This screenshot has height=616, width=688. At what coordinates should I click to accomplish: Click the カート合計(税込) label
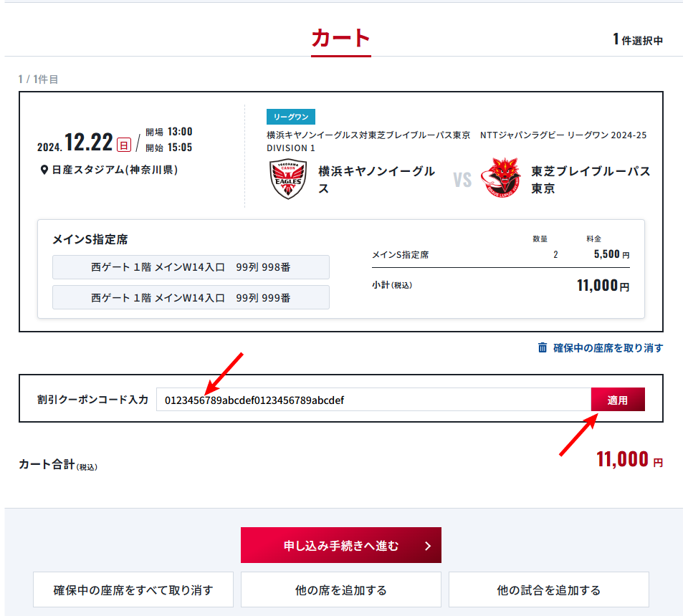point(58,465)
